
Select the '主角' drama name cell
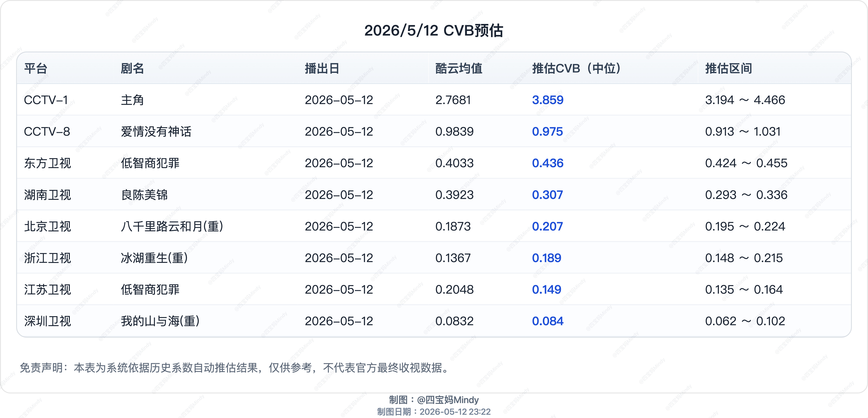pos(132,100)
